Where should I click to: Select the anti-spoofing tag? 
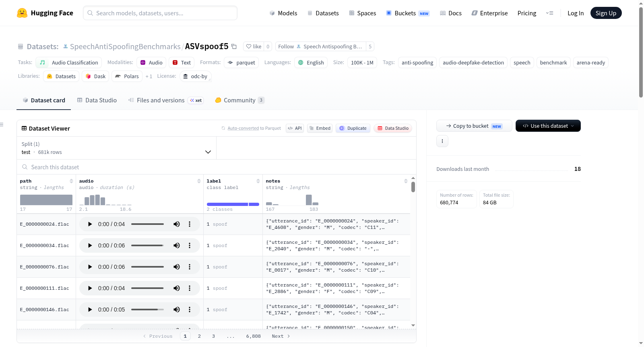point(417,62)
